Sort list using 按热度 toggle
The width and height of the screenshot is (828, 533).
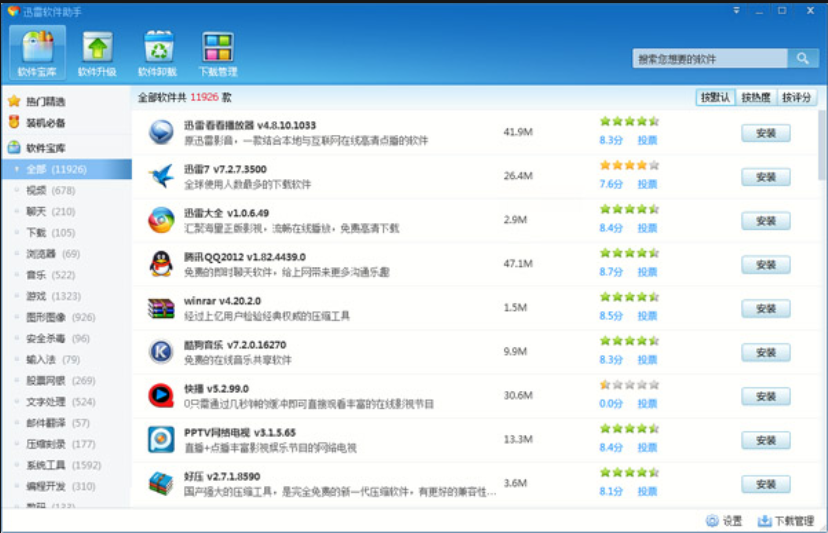coord(756,97)
